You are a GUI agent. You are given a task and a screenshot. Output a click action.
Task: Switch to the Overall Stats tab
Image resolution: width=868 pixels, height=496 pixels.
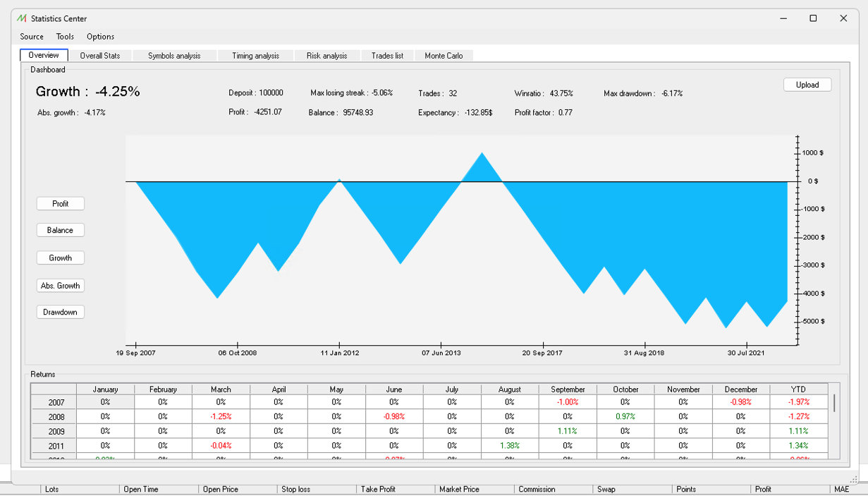coord(99,56)
